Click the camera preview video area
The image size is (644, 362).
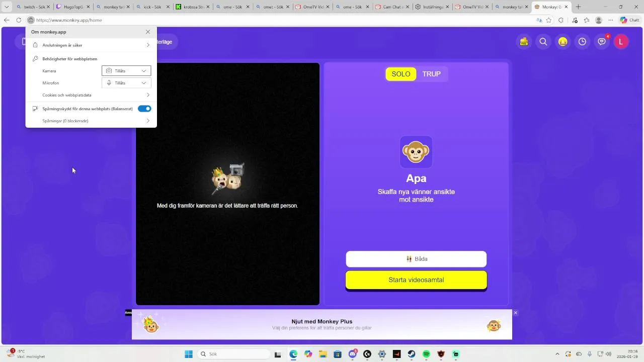pyautogui.click(x=227, y=184)
